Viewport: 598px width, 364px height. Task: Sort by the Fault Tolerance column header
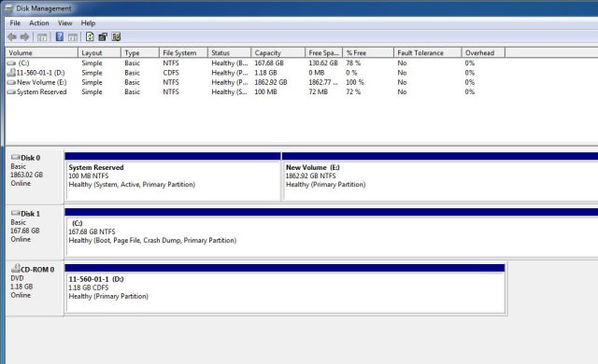tap(428, 53)
